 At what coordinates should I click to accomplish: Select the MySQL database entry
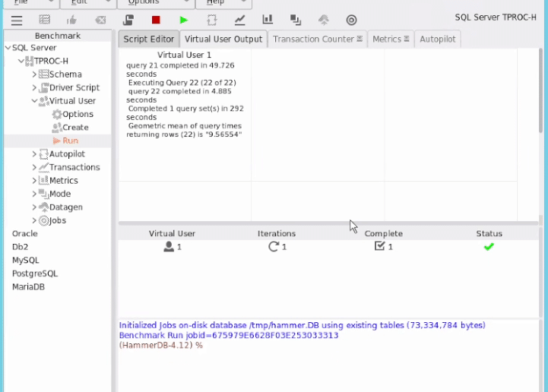coord(26,261)
